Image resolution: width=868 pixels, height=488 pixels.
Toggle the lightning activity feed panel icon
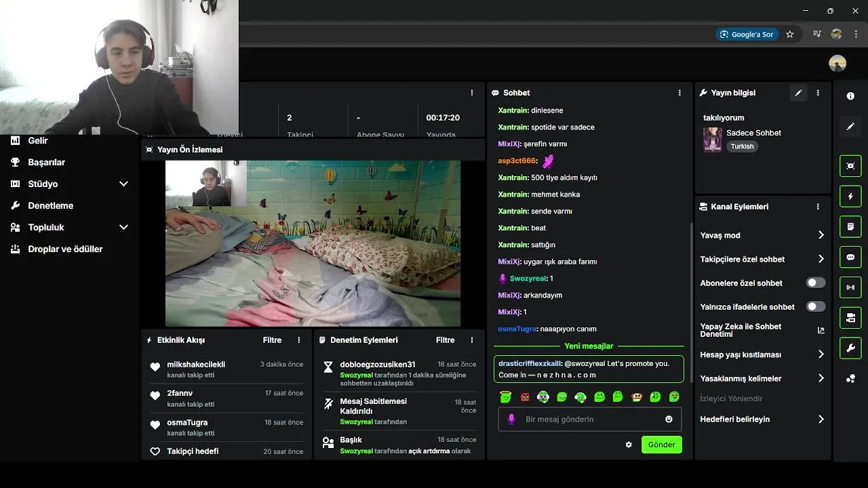(x=850, y=197)
